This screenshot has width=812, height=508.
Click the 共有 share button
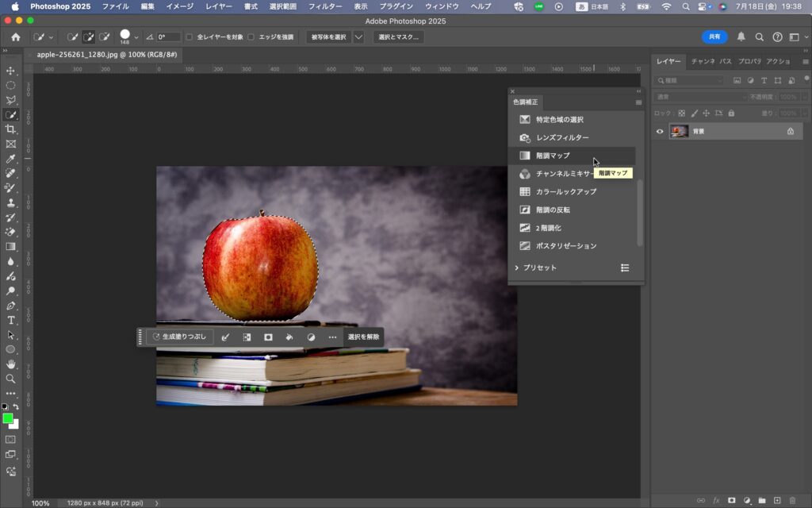(714, 37)
